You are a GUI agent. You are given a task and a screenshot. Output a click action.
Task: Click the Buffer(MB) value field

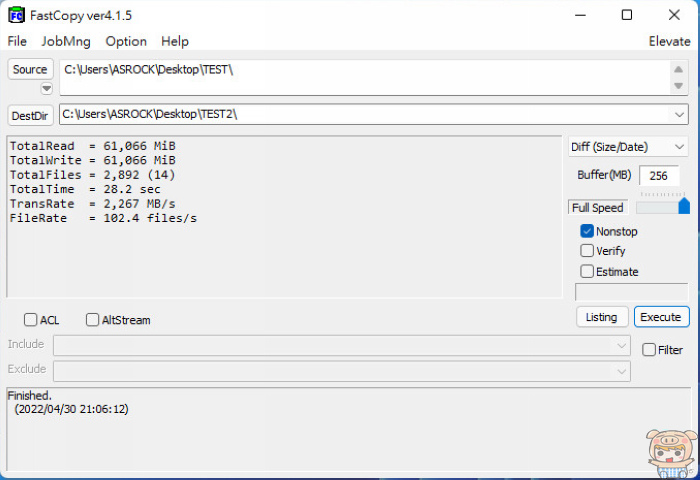pos(659,175)
